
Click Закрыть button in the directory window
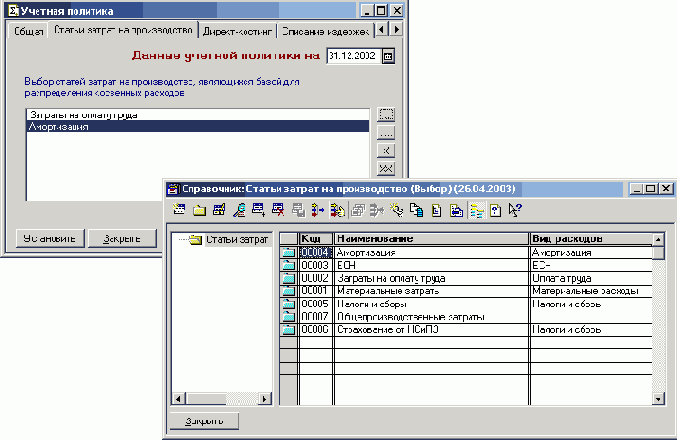point(204,421)
